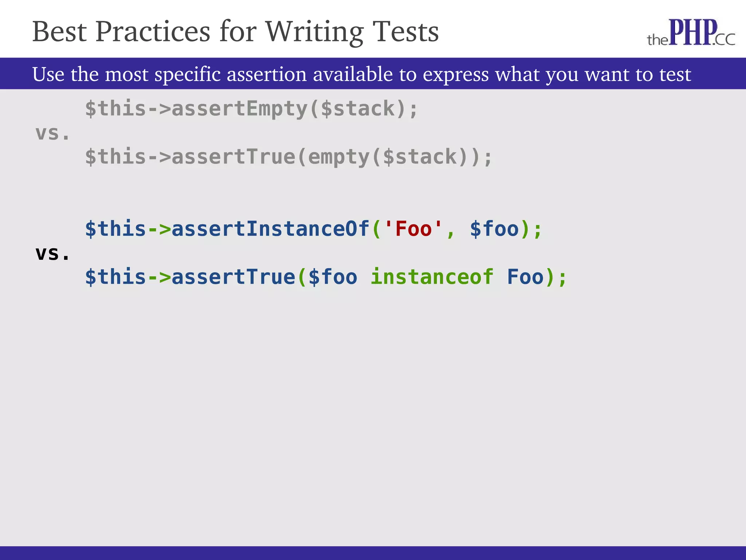Click the PHP letters in the logo

click(x=693, y=32)
